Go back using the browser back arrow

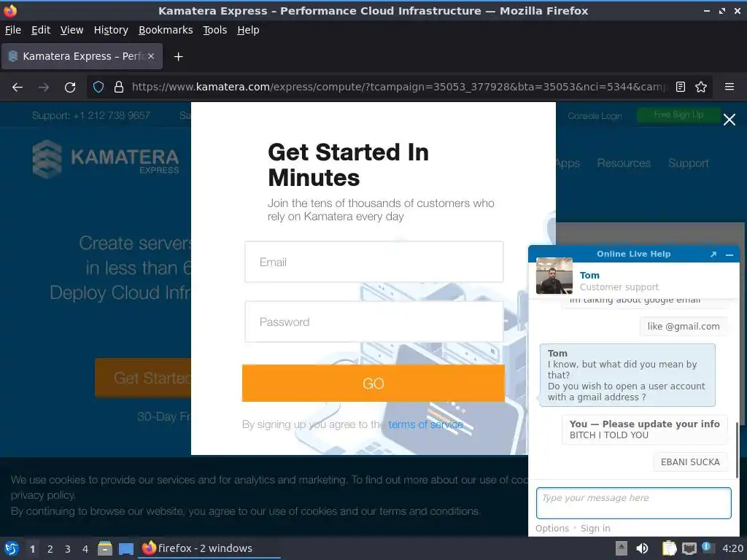click(x=18, y=87)
